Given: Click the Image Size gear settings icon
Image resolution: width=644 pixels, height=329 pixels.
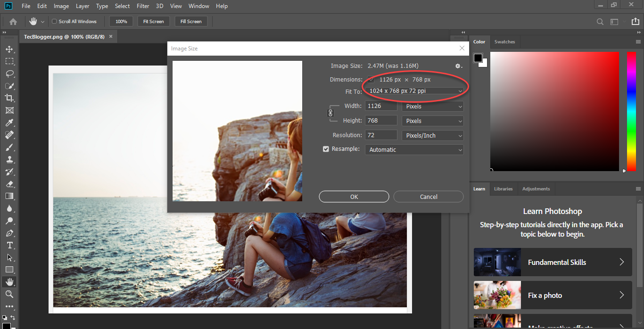Looking at the screenshot, I should 458,66.
